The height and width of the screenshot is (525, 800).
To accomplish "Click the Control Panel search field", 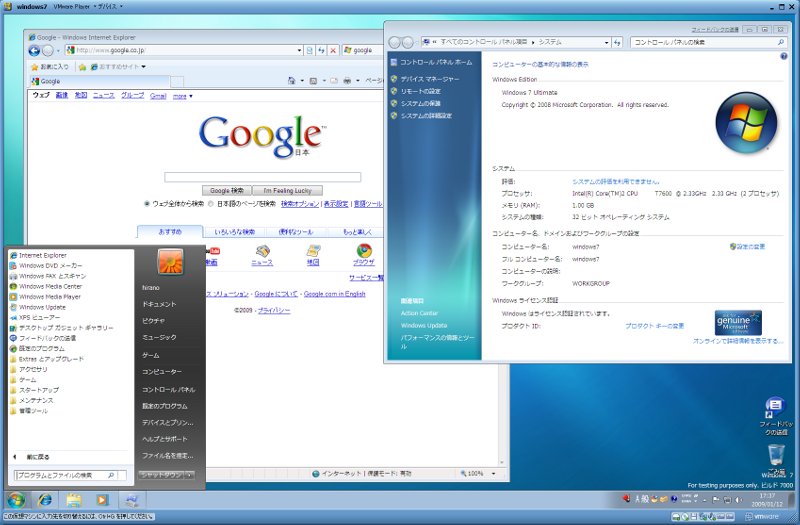I will pos(708,42).
